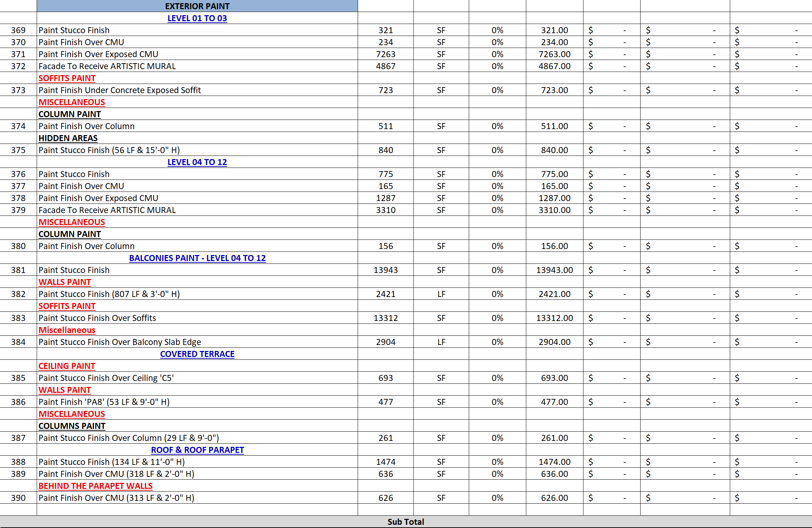Open the LEVEL 01 TO 03 link

tap(197, 18)
